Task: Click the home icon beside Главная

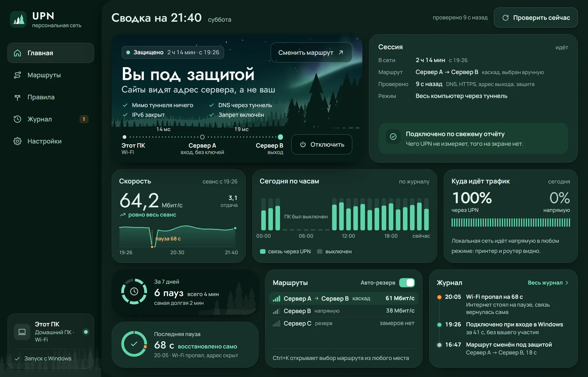Action: (17, 53)
